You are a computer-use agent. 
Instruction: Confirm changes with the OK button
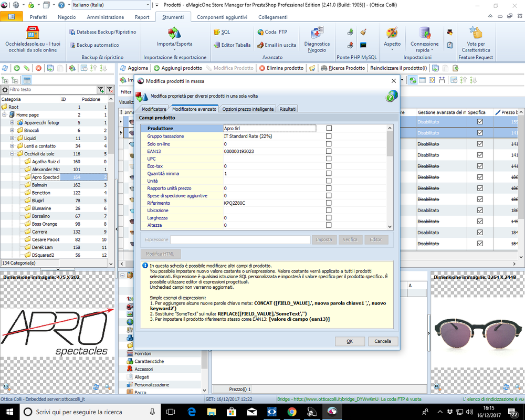pyautogui.click(x=350, y=341)
